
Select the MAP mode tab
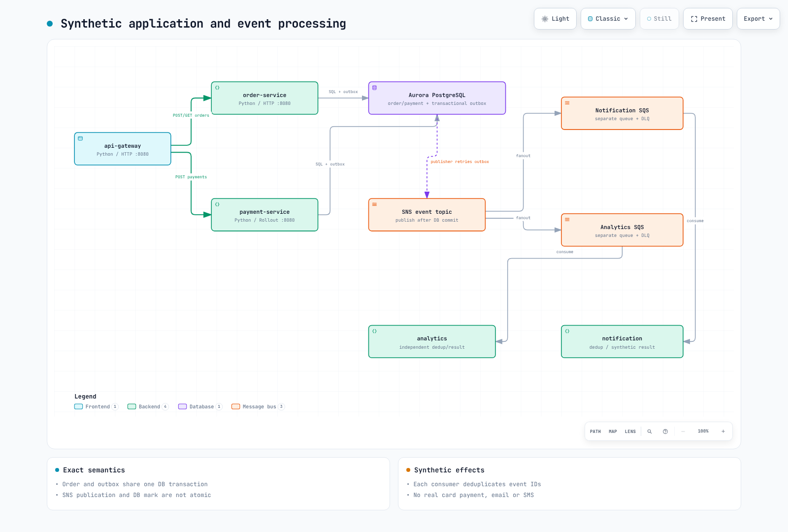[613, 432]
